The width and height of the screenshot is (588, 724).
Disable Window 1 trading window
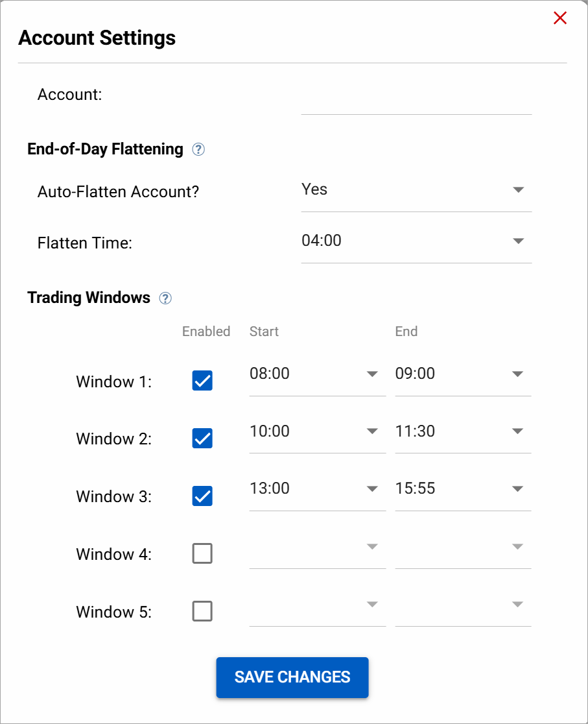pos(202,381)
